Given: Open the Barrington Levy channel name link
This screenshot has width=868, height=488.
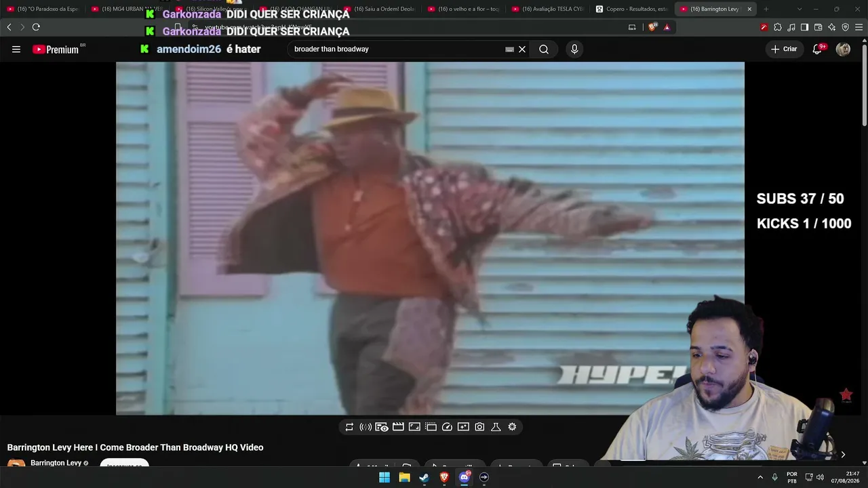Looking at the screenshot, I should [56, 463].
